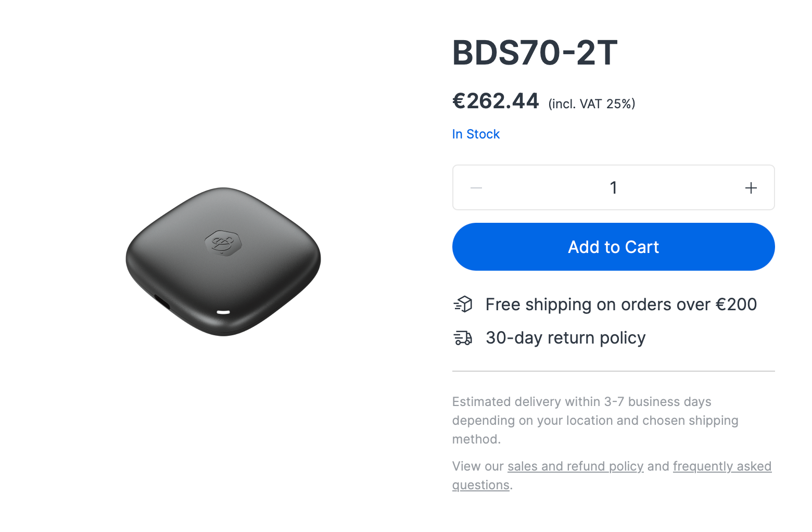Click the word questions in the FAQ link
812x532 pixels.
(x=480, y=485)
